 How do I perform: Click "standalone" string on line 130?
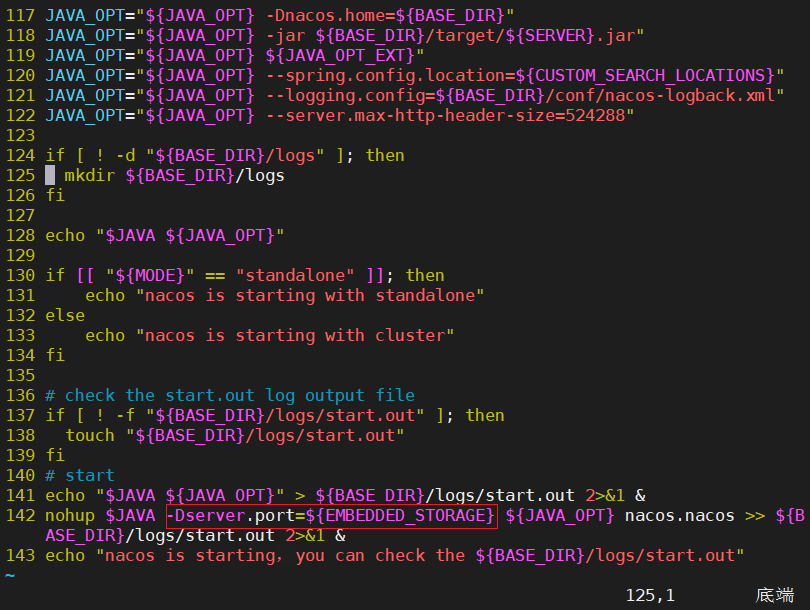[x=295, y=275]
